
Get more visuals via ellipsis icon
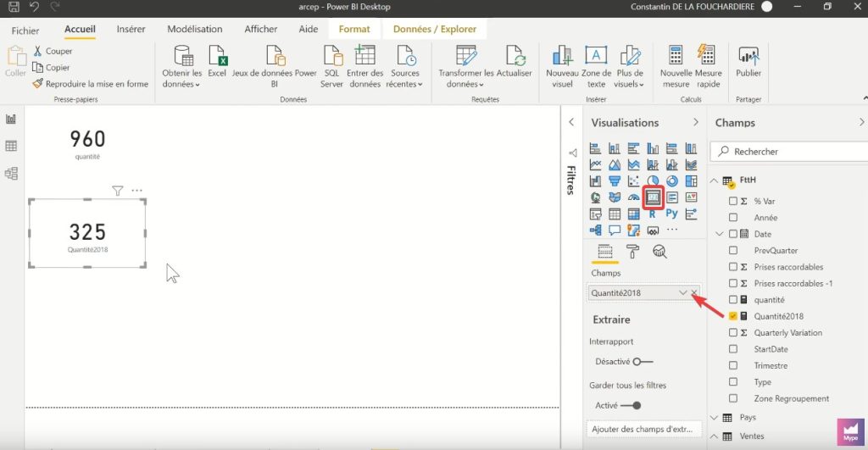672,230
